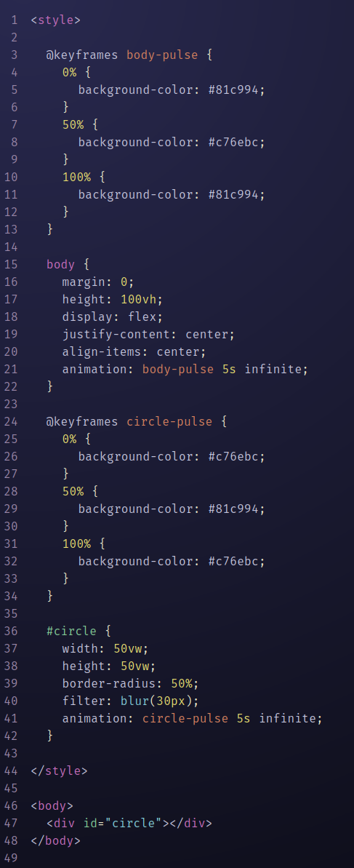354x868 pixels.
Task: Click the div with id circle on line 47
Action: pyautogui.click(x=129, y=823)
